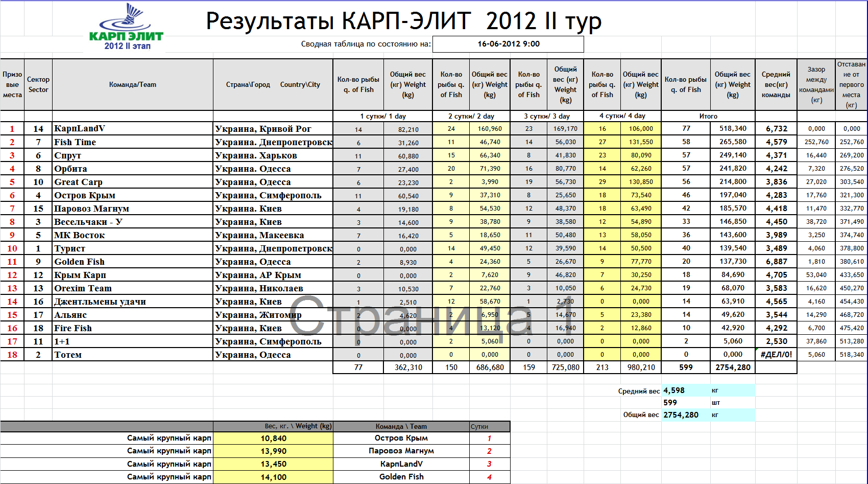Viewport: 868px width, 484px height.
Task: Click the day 4 total weight 980,210
Action: pyautogui.click(x=641, y=367)
